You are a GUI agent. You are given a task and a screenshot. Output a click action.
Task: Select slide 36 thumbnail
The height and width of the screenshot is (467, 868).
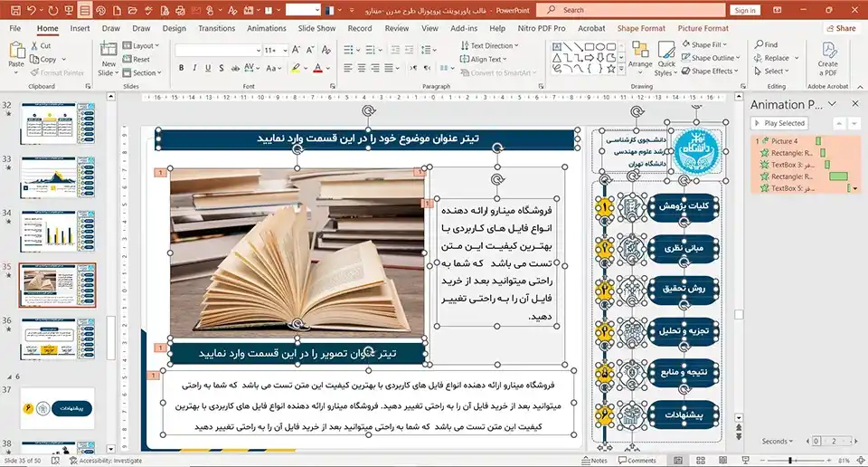[58, 339]
